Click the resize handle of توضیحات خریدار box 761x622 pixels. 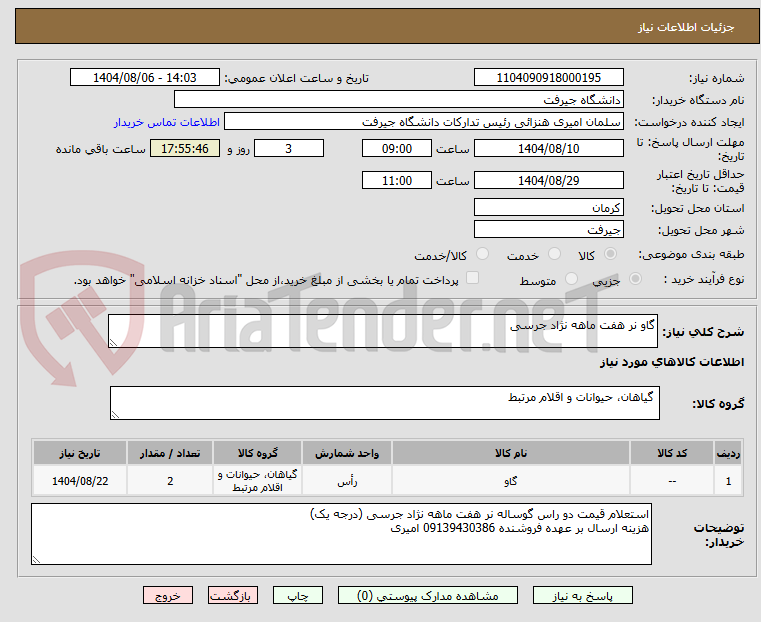(x=36, y=559)
